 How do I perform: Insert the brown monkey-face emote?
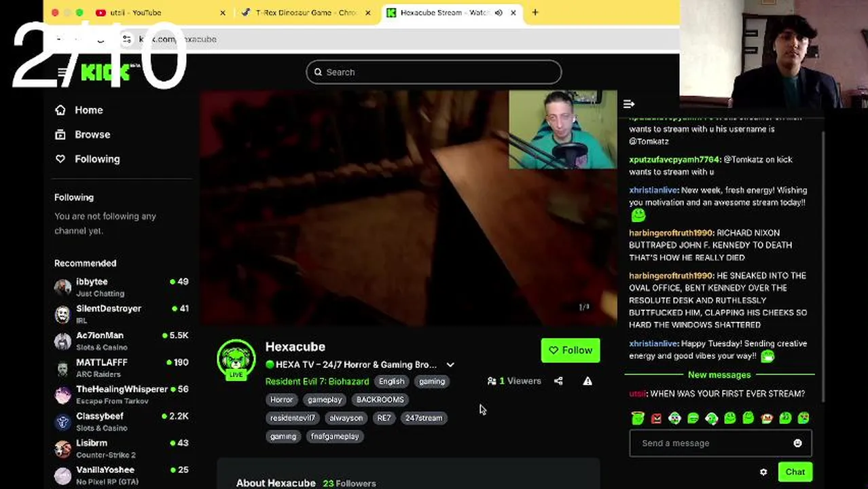(x=767, y=418)
